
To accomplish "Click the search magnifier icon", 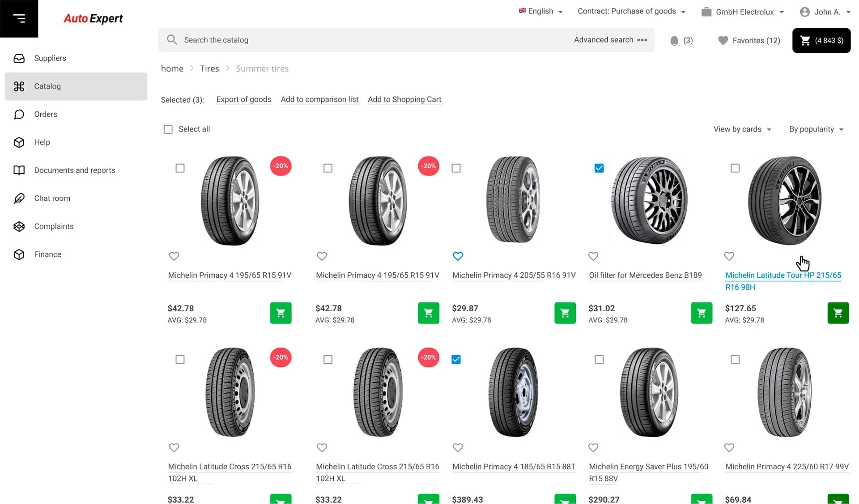I will (x=172, y=40).
